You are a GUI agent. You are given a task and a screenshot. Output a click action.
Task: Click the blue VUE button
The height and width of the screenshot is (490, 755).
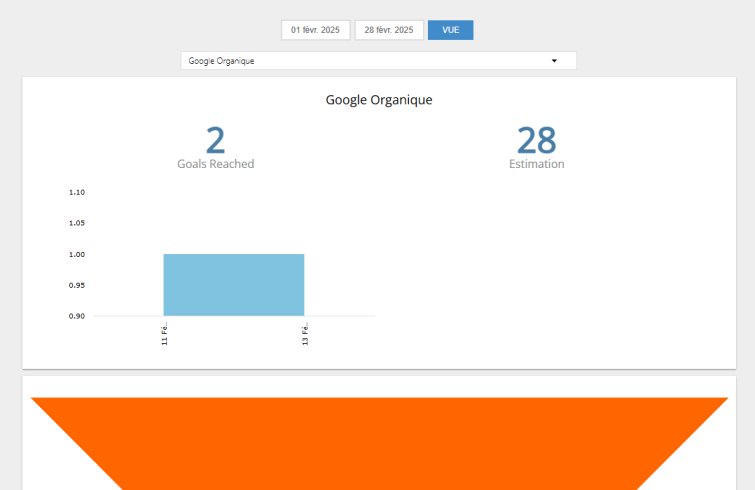pos(451,30)
